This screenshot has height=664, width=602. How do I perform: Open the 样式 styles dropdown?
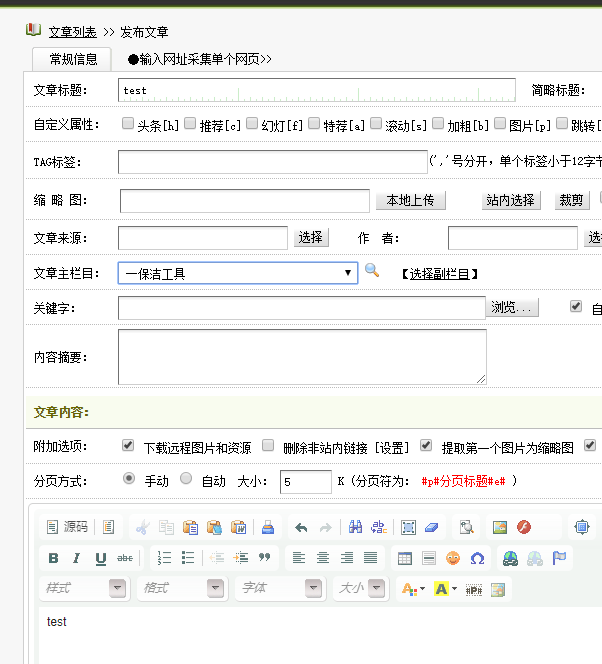point(84,588)
